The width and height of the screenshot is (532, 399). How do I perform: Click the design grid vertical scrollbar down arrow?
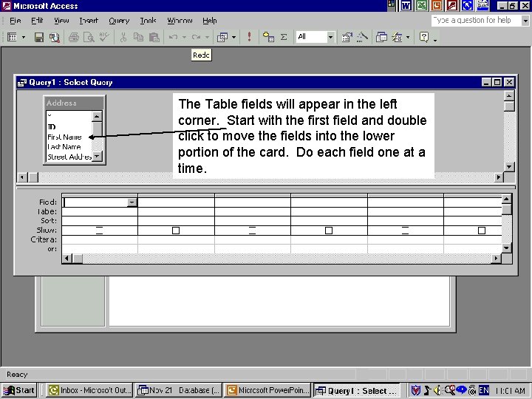coord(506,248)
